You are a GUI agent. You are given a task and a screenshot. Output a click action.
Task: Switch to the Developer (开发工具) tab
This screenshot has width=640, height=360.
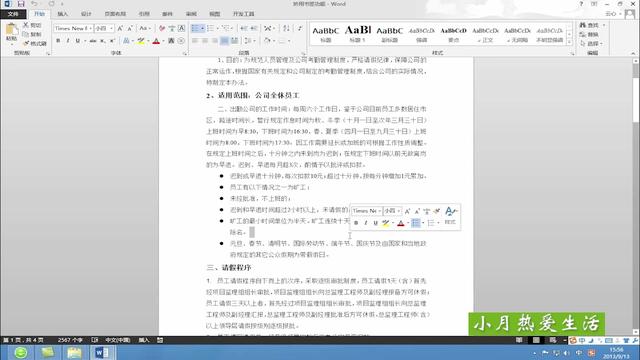click(x=243, y=14)
